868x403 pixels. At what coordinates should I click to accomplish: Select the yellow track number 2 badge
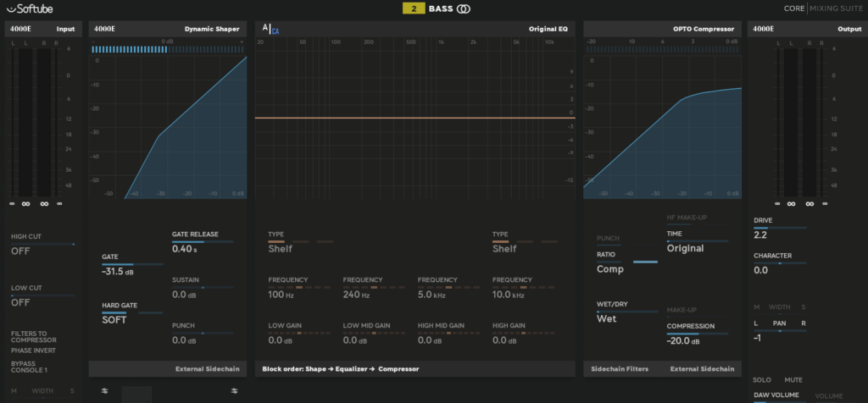(x=413, y=10)
